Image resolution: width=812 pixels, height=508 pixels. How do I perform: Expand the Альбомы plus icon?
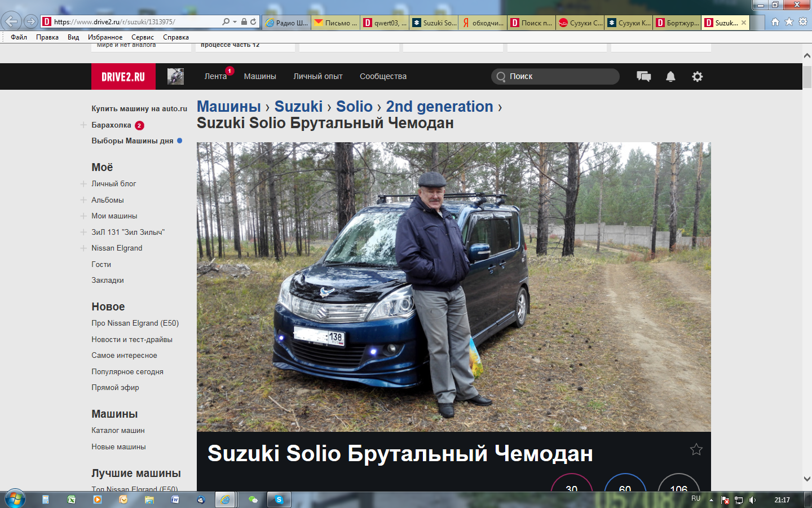83,200
